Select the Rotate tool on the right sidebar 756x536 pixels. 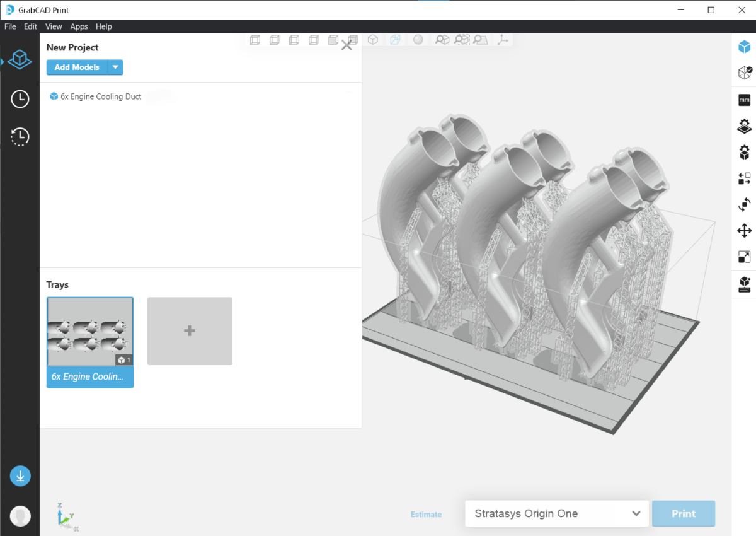click(744, 204)
